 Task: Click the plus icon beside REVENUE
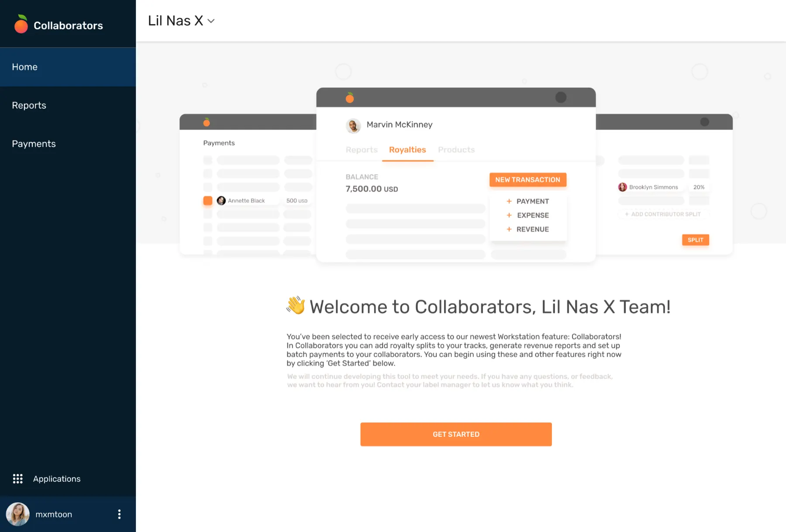509,229
